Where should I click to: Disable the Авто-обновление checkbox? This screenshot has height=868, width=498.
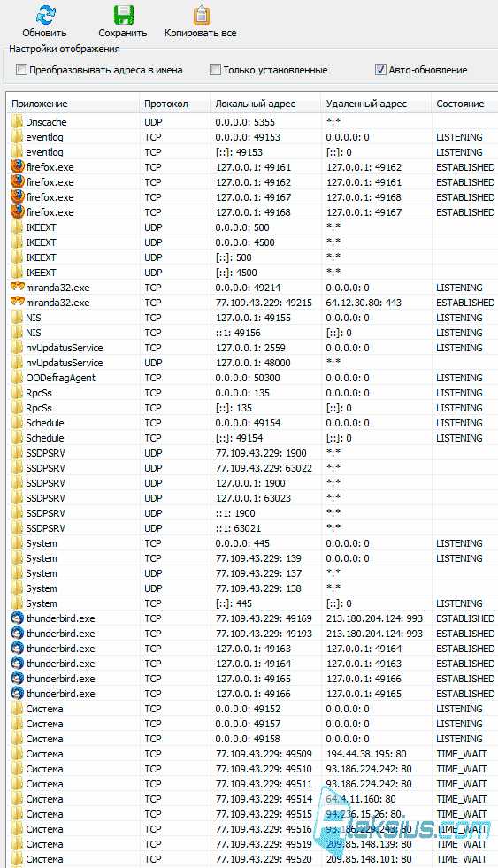[380, 70]
